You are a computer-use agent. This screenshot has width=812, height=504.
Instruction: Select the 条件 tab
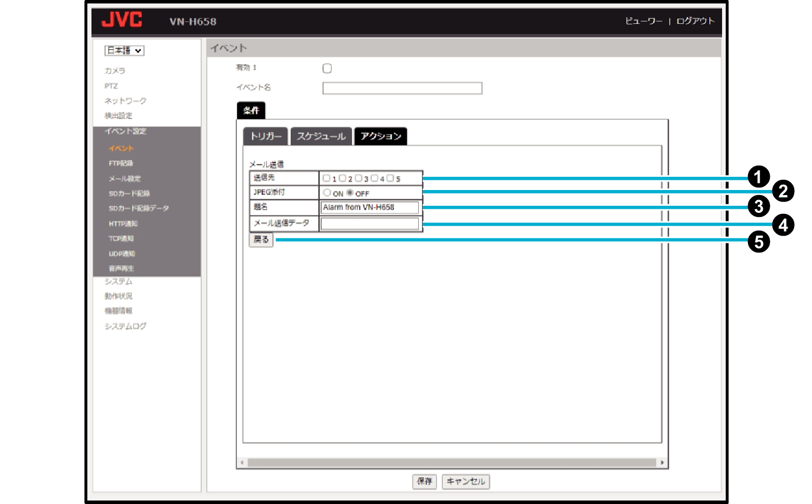tap(251, 110)
